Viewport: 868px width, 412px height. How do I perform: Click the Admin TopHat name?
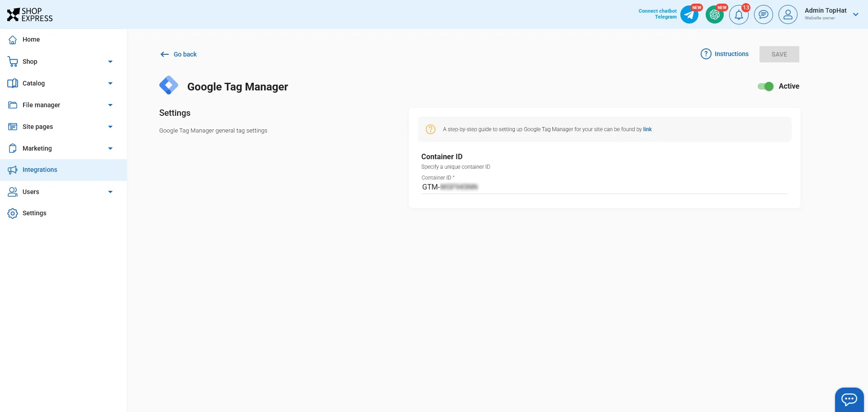825,10
